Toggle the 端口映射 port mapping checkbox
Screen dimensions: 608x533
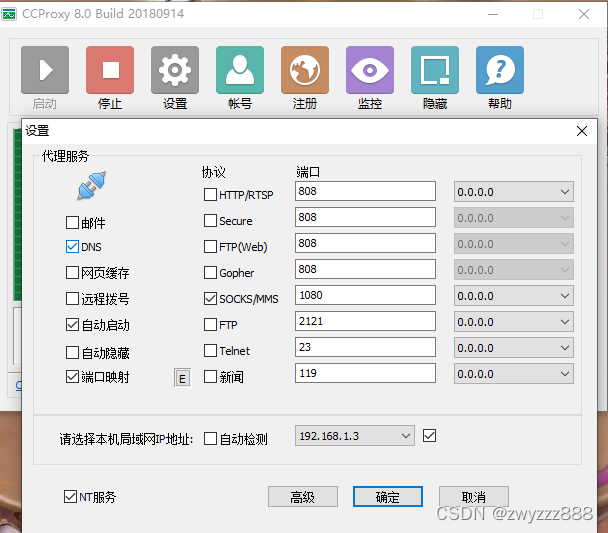click(72, 376)
